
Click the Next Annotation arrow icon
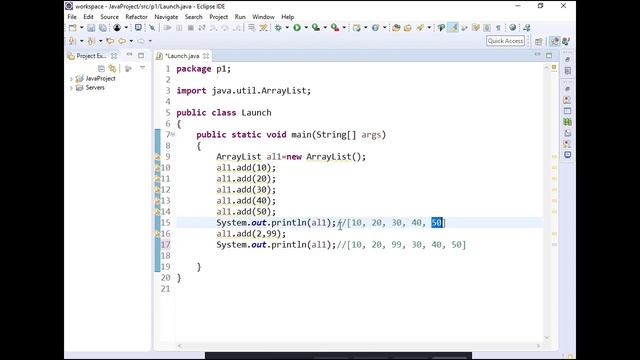coord(72,41)
